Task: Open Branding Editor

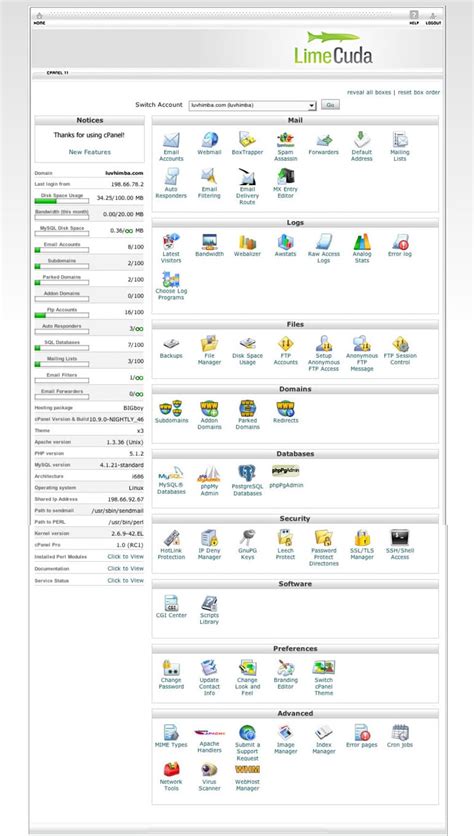Action: [x=285, y=674]
